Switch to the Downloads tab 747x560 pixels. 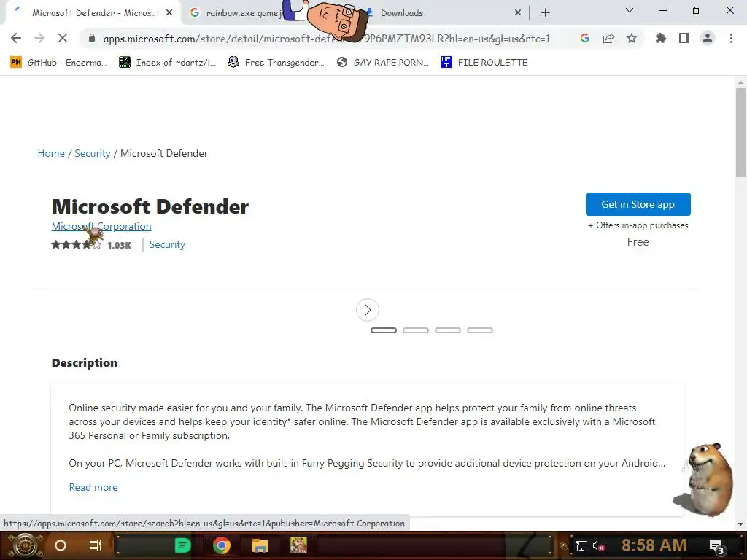[402, 13]
